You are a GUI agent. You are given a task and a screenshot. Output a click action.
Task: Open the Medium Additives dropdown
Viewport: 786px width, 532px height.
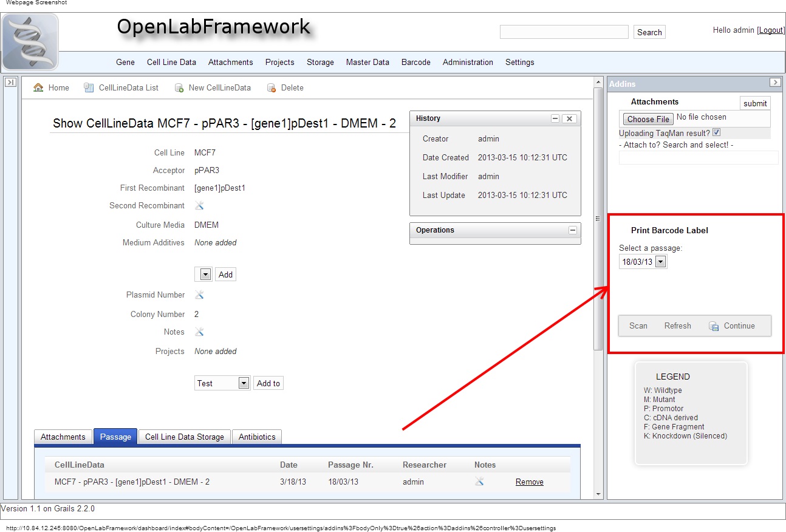tap(205, 275)
